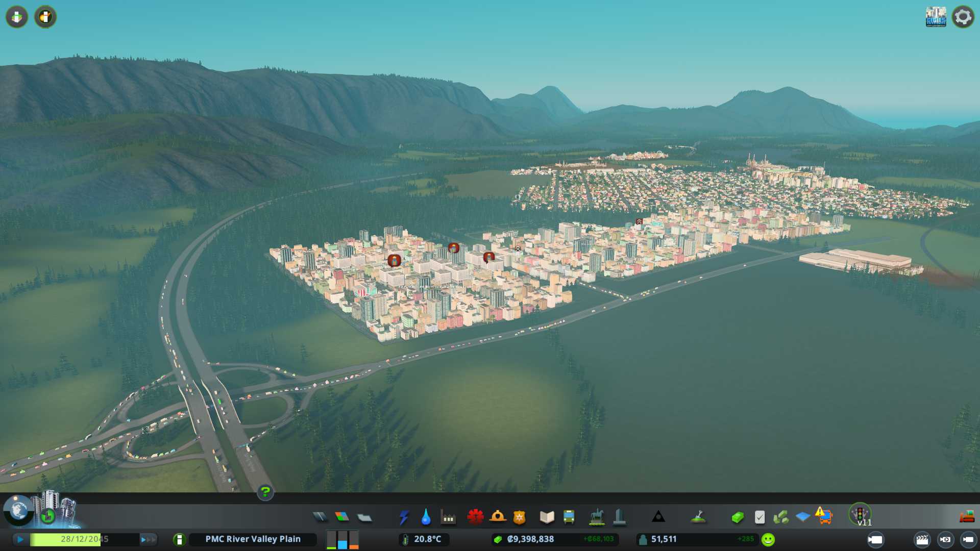Toggle play/pause simulation button
This screenshot has width=980, height=551.
[x=20, y=539]
